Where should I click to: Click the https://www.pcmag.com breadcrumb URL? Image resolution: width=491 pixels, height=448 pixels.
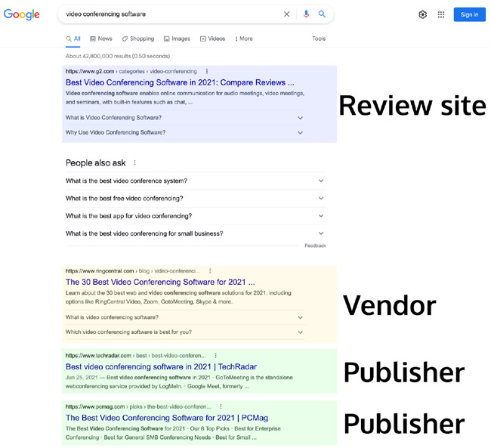(x=95, y=406)
